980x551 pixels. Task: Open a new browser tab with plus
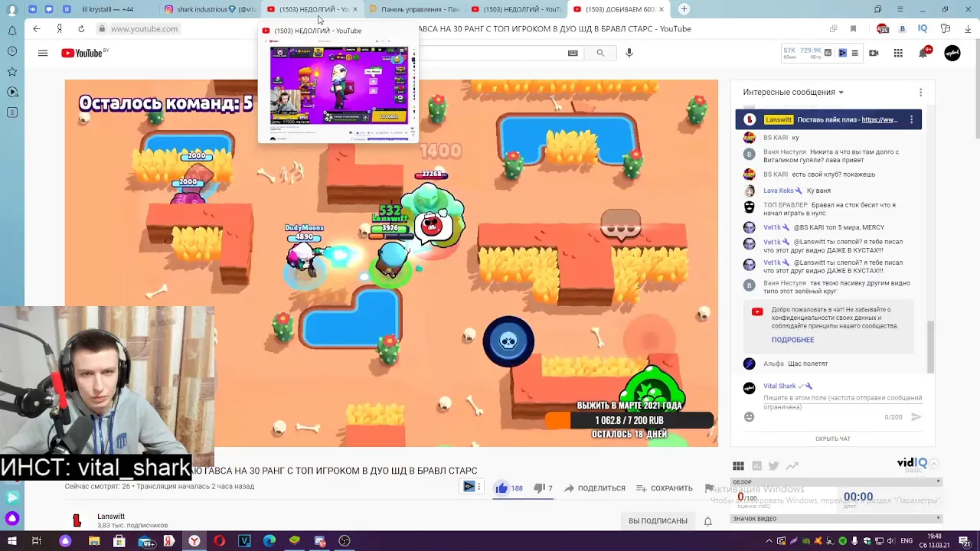684,9
